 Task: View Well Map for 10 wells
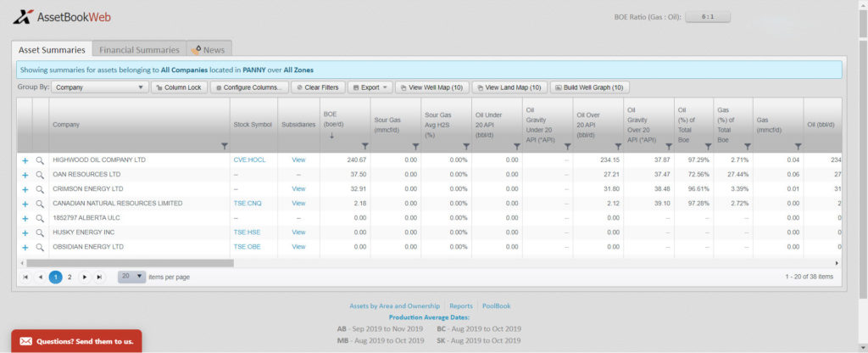pyautogui.click(x=432, y=87)
